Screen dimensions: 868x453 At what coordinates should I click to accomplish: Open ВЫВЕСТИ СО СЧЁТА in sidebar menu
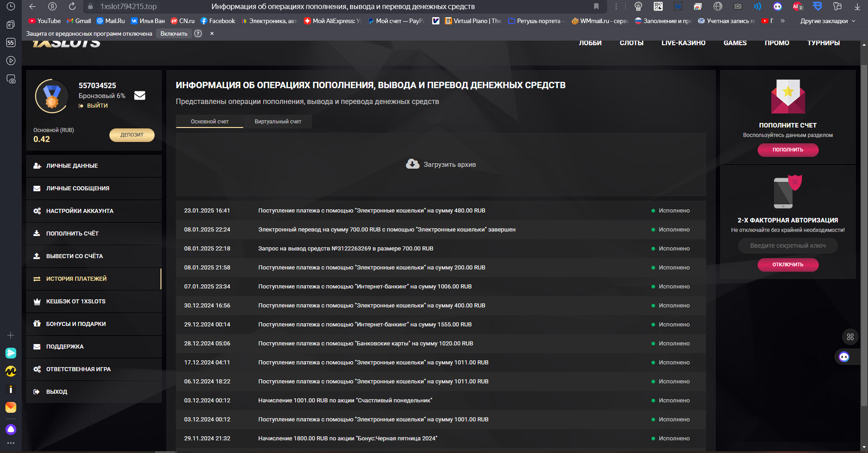point(75,256)
